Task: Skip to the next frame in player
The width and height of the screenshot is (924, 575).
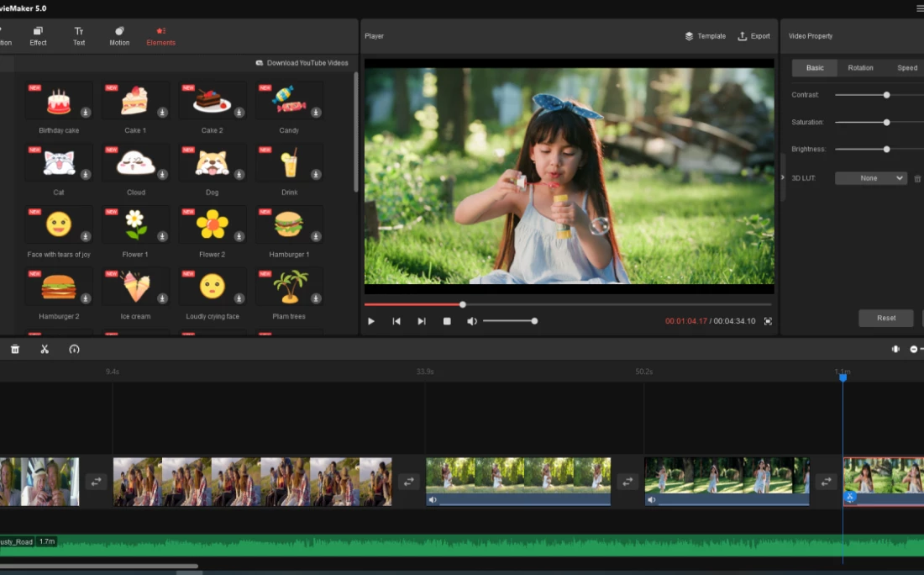Action: click(x=422, y=321)
